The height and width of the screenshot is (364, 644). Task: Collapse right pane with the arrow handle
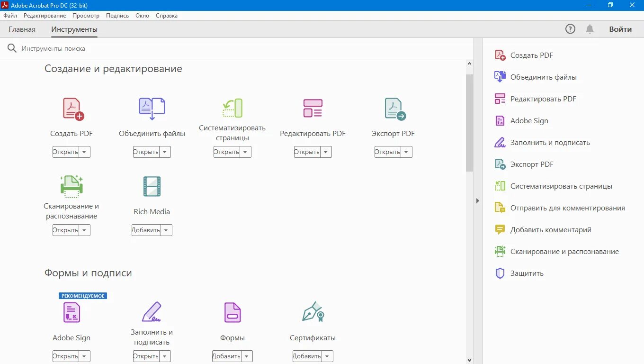478,201
